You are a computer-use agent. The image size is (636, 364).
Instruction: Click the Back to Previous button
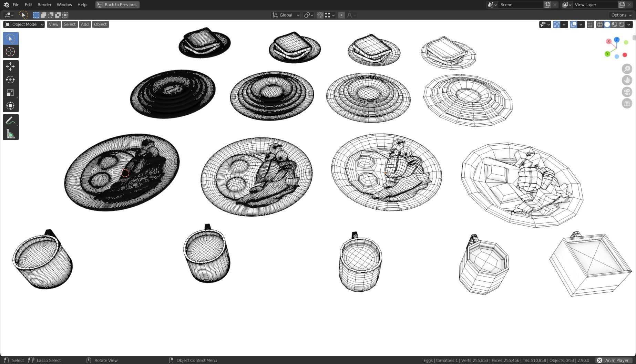117,5
